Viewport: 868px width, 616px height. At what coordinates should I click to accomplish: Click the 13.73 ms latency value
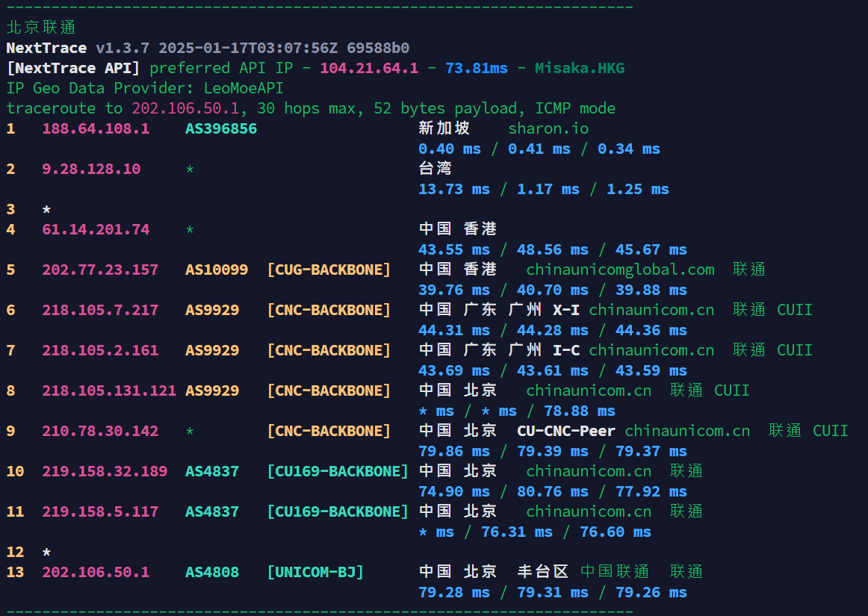pyautogui.click(x=454, y=189)
